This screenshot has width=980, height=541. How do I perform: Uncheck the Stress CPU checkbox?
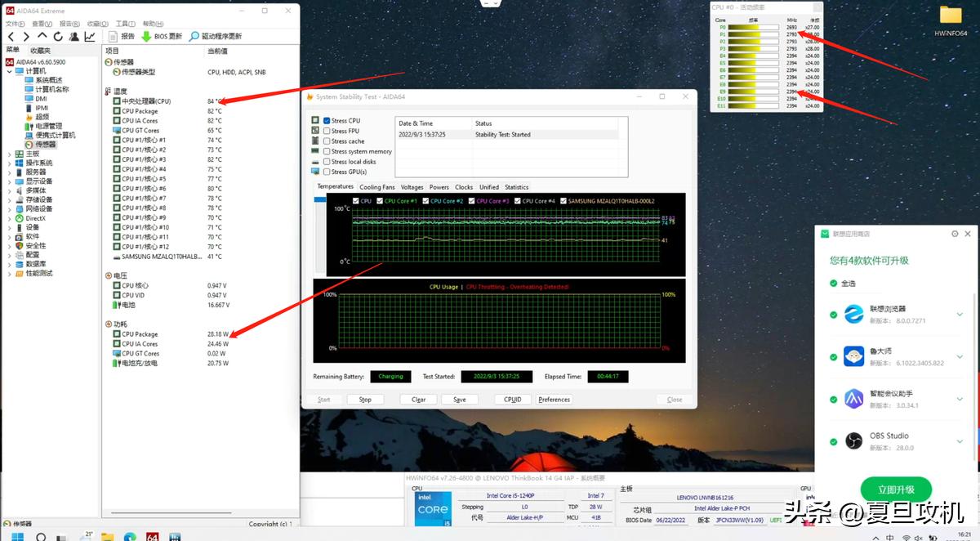pyautogui.click(x=327, y=121)
